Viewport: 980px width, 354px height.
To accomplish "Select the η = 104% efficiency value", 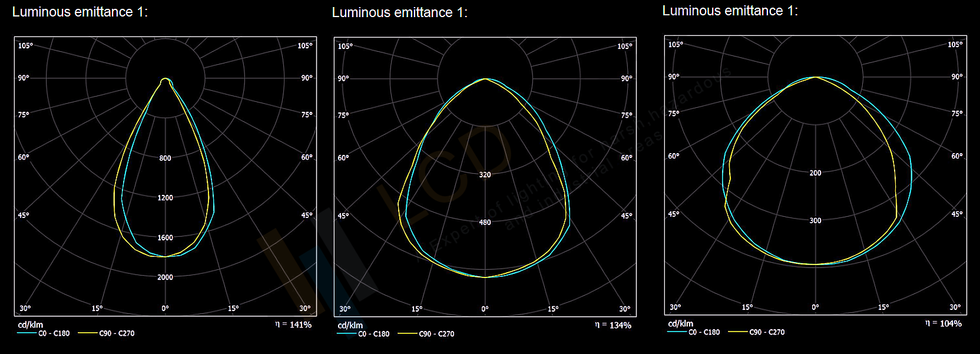I will click(943, 323).
